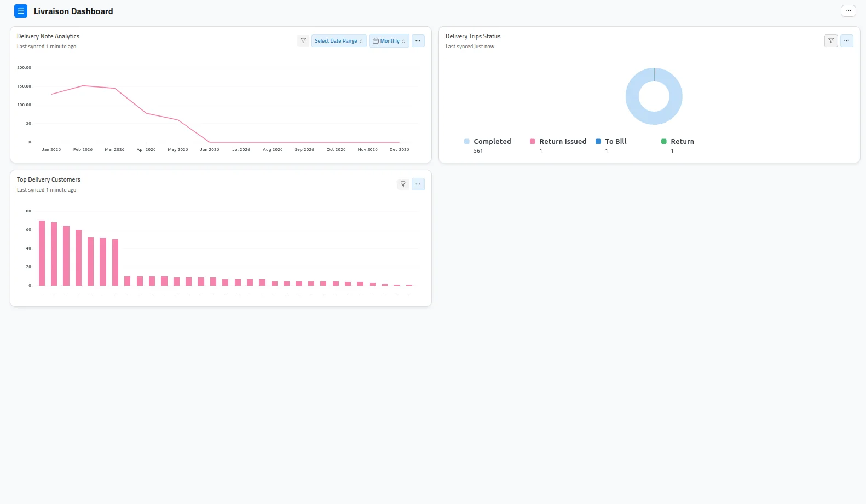The height and width of the screenshot is (504, 866).
Task: Click the Top Delivery Customers title
Action: coord(49,179)
